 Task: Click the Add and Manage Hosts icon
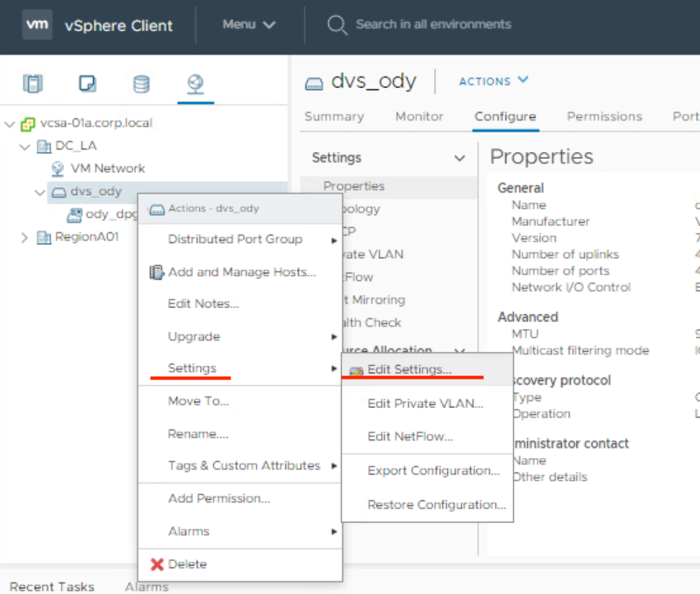click(157, 272)
